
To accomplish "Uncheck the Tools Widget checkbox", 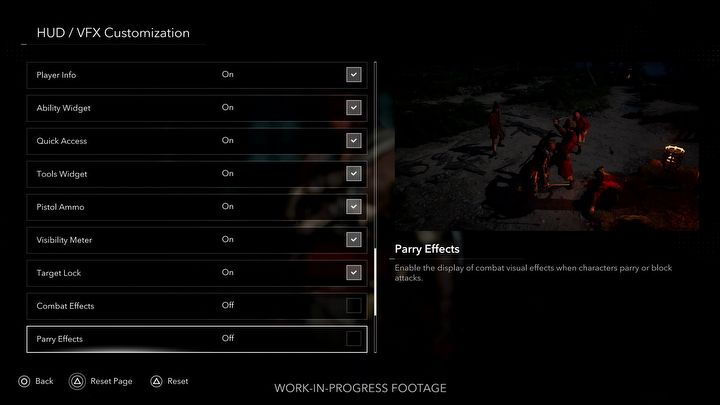I will [354, 174].
